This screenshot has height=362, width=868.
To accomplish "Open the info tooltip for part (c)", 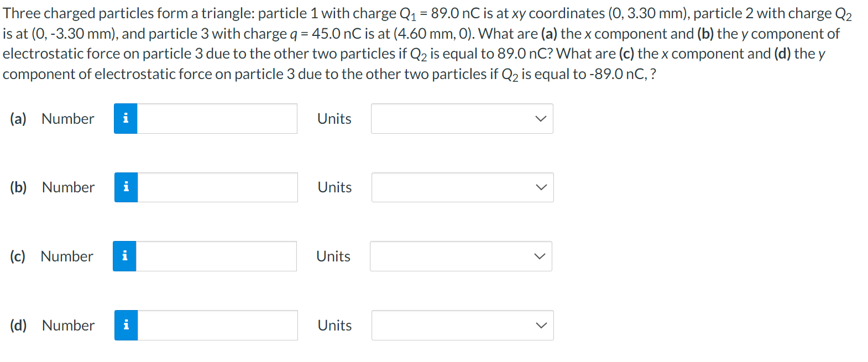I will 126,256.
